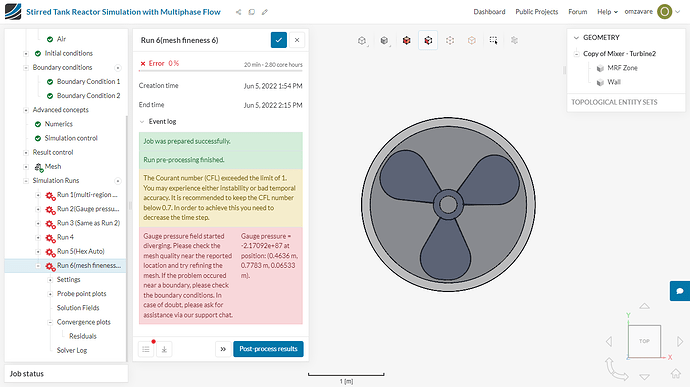Image resolution: width=690 pixels, height=387 pixels.
Task: Collapse the Boundary conditions node
Action: coord(26,68)
